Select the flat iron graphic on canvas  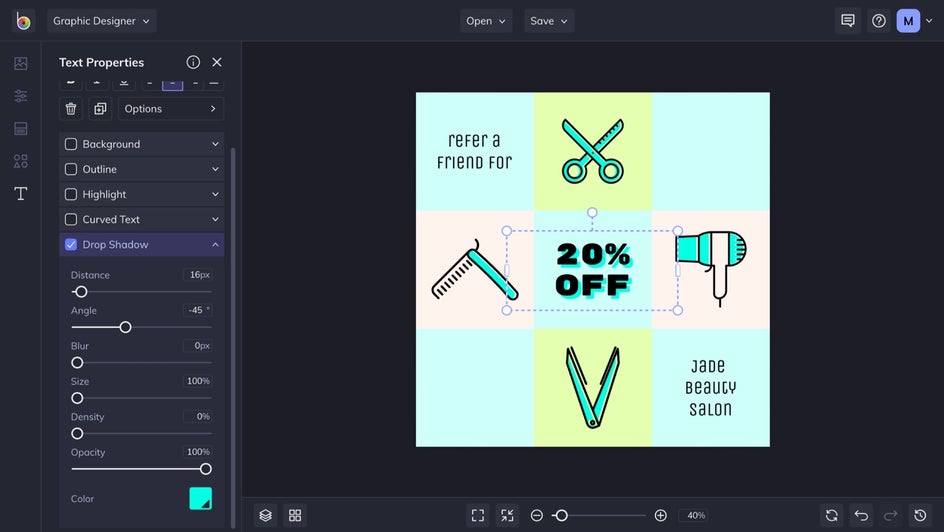(x=592, y=387)
